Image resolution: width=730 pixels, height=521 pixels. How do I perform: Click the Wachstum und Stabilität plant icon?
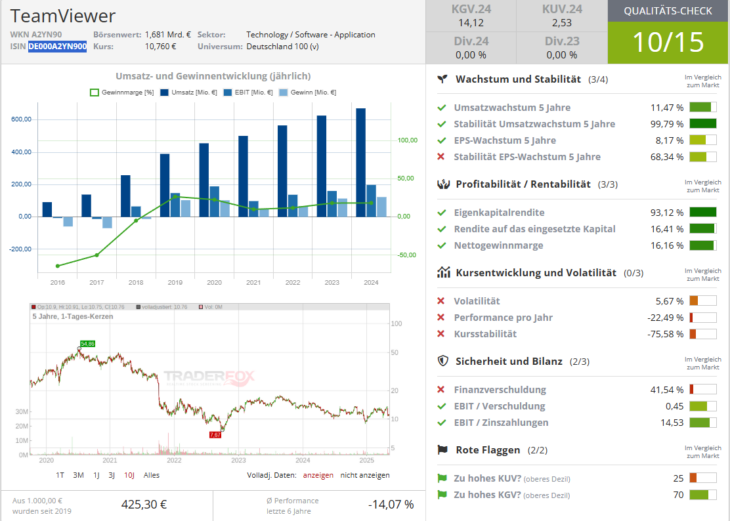[x=442, y=79]
